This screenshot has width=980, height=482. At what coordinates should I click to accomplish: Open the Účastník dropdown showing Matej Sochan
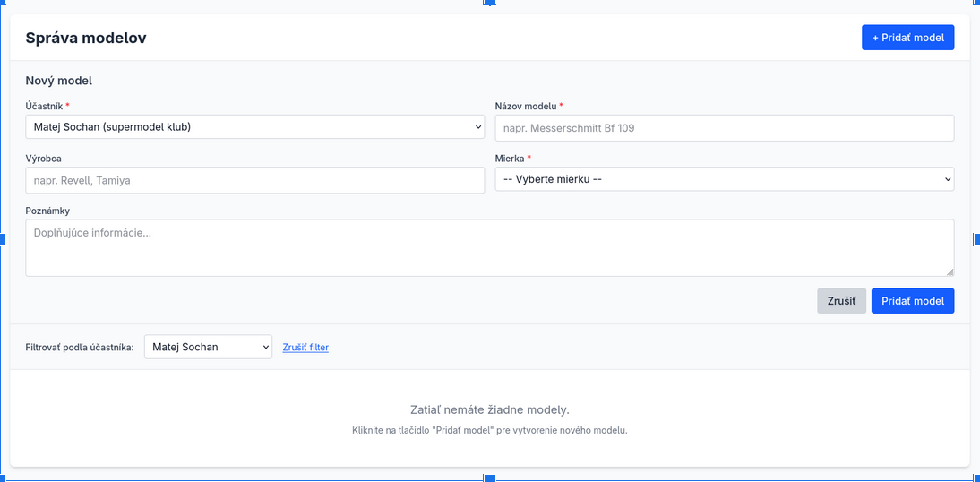[255, 127]
